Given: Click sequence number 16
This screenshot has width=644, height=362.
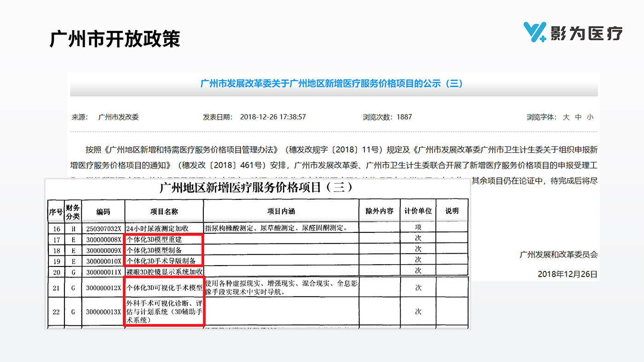Looking at the screenshot, I should (56, 228).
